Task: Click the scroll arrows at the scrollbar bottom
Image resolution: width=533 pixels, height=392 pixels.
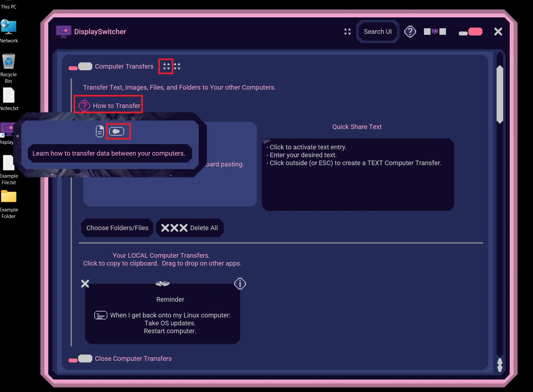Action: 500,365
